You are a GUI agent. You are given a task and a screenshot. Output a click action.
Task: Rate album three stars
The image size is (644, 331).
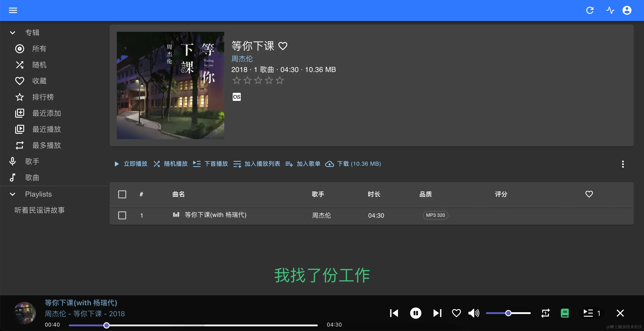click(x=258, y=81)
